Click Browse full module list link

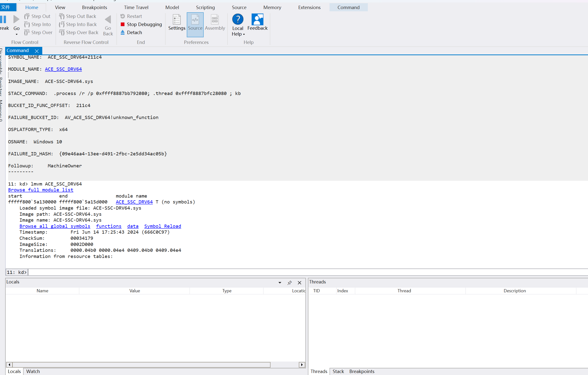click(41, 190)
